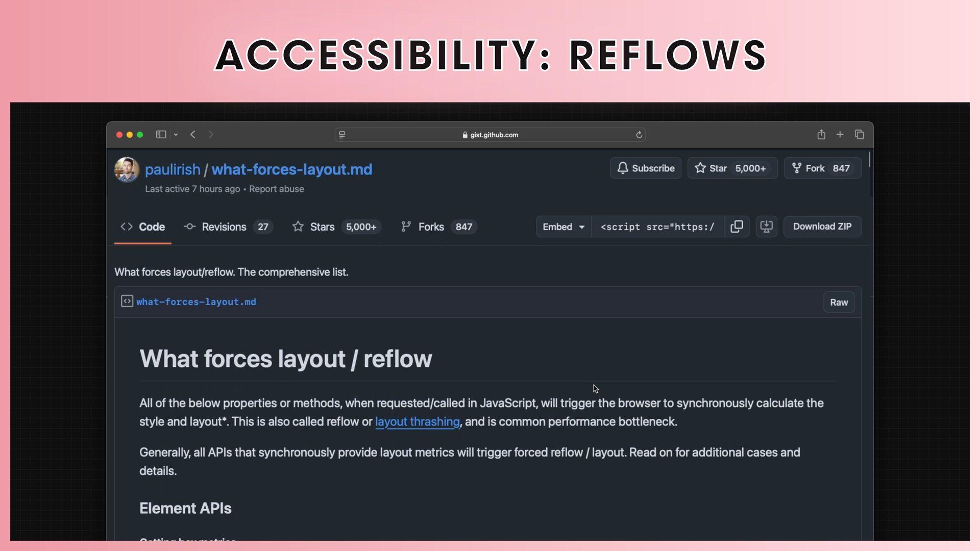
Task: Open the page reader icon in address bar
Action: [x=342, y=135]
